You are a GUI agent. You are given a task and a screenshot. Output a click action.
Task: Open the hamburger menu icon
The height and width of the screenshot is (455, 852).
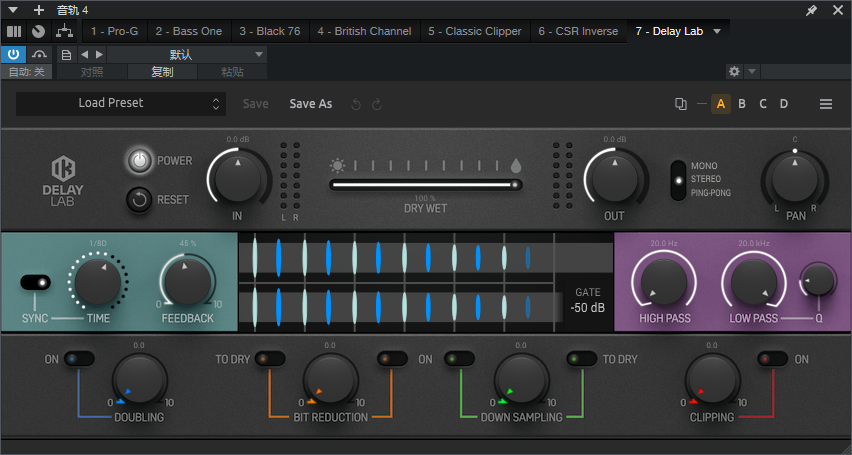826,104
